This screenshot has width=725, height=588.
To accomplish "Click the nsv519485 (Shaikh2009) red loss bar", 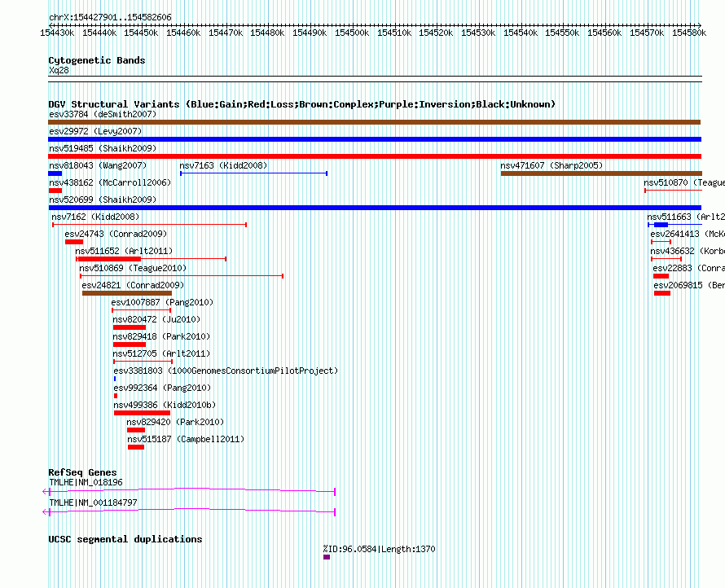I will (x=375, y=156).
